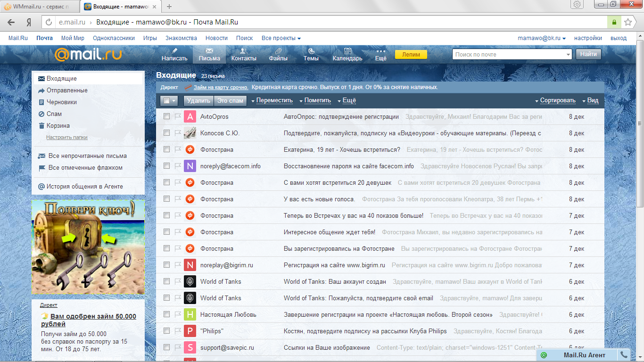This screenshot has width=644, height=362.
Task: Open the Контакты icon
Action: click(x=243, y=50)
